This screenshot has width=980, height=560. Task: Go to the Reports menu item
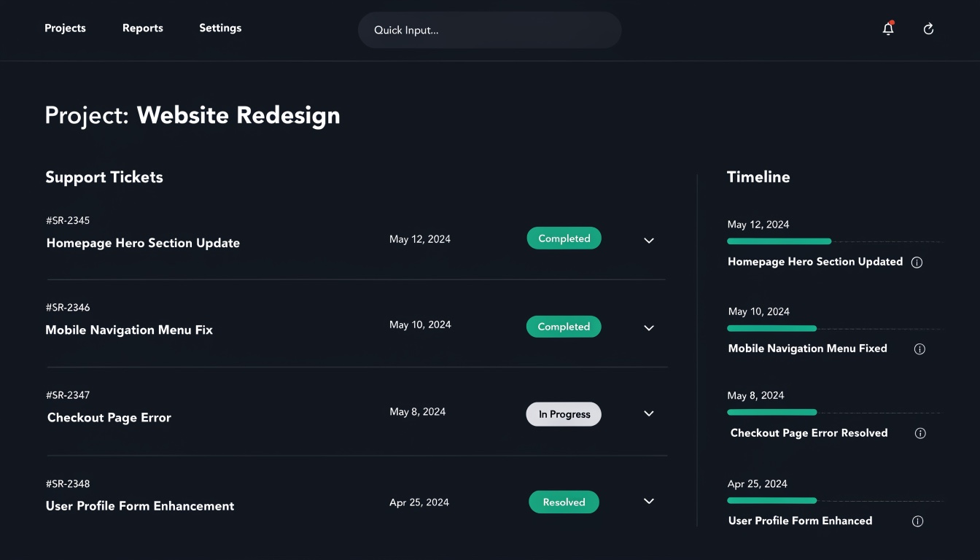point(143,28)
